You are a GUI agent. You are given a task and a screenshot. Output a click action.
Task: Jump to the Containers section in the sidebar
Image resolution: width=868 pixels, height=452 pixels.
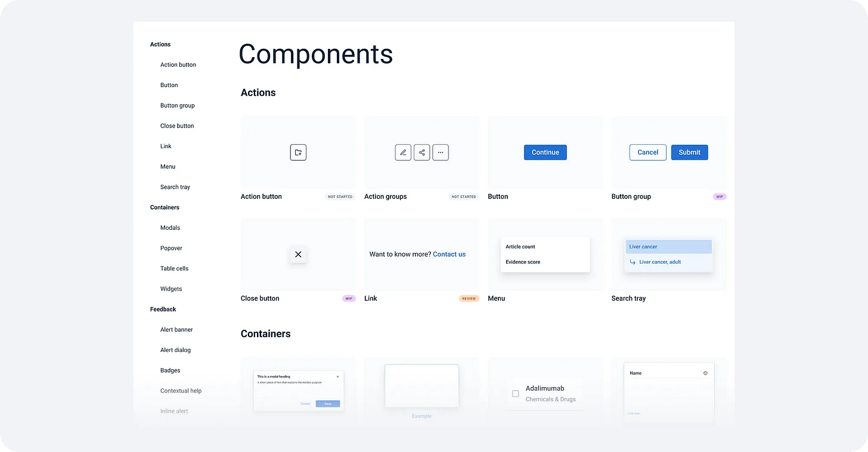click(165, 207)
